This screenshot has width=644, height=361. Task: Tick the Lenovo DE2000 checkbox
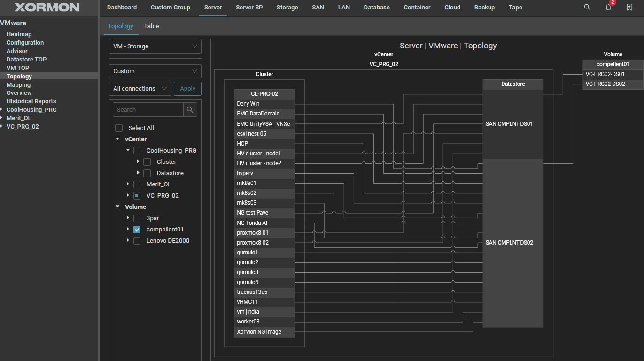tap(137, 241)
